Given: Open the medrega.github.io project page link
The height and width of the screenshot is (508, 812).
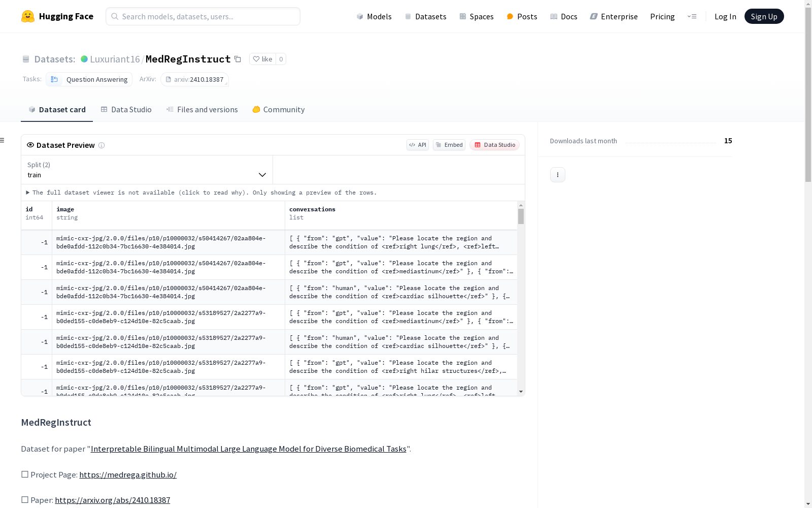Looking at the screenshot, I should point(128,475).
